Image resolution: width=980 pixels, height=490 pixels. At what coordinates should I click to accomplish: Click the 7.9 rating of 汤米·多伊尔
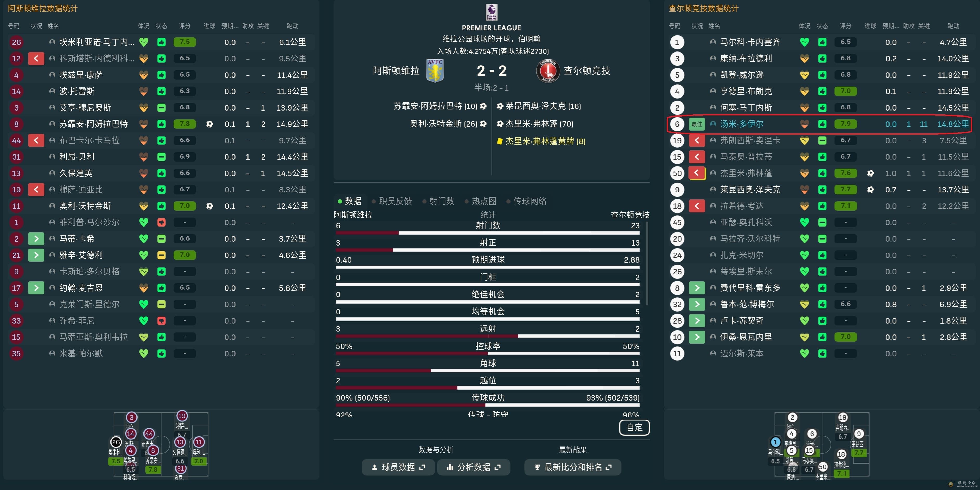click(x=845, y=124)
